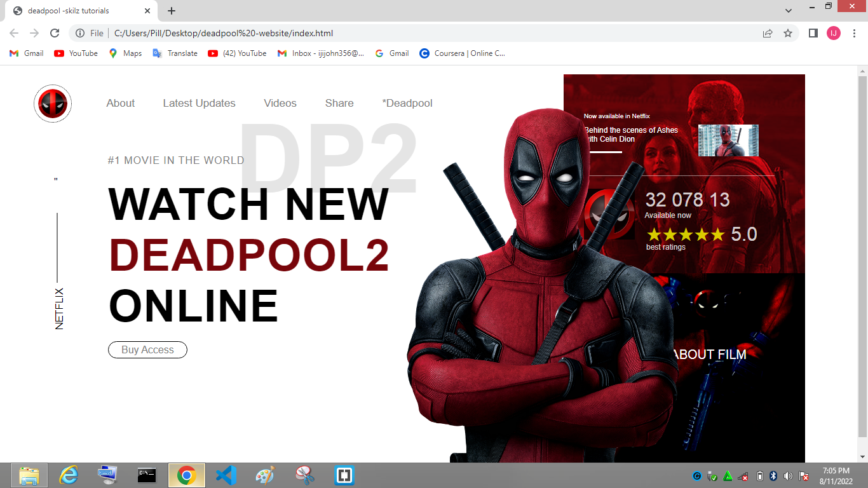The width and height of the screenshot is (868, 488).
Task: Click the browser back arrow
Action: click(13, 33)
